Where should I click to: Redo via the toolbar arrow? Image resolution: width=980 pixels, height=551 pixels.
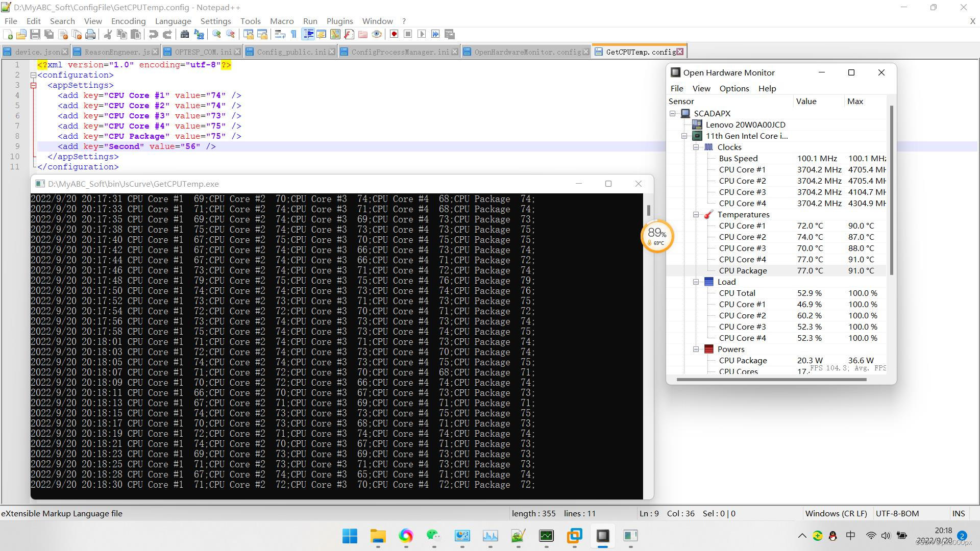click(x=167, y=35)
